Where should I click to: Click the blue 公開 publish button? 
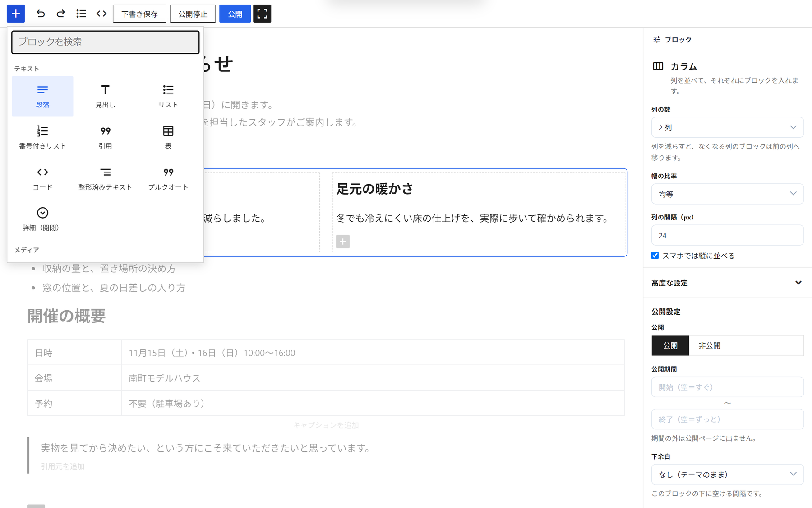click(x=235, y=14)
